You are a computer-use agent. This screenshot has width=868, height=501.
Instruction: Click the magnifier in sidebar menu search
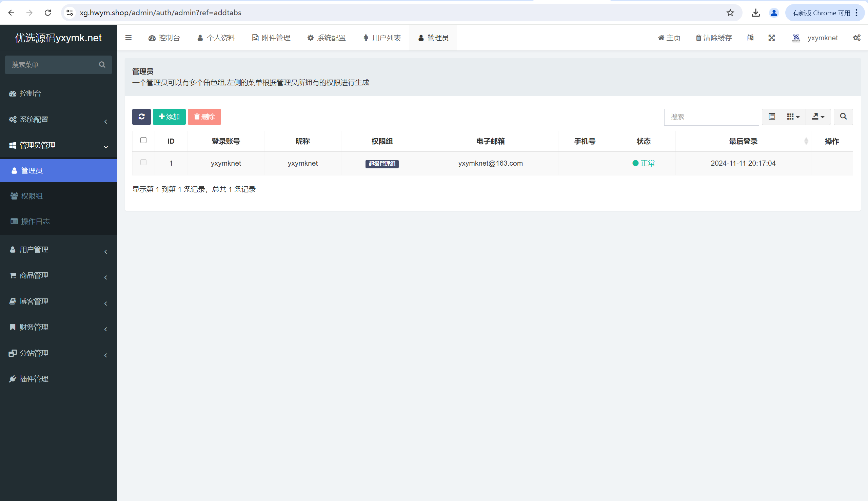[x=102, y=65]
